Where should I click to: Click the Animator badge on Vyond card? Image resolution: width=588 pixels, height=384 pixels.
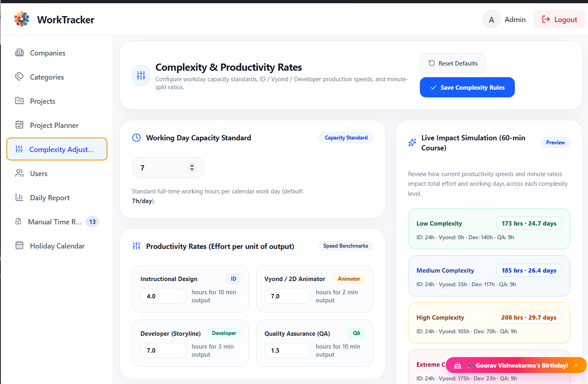point(349,279)
